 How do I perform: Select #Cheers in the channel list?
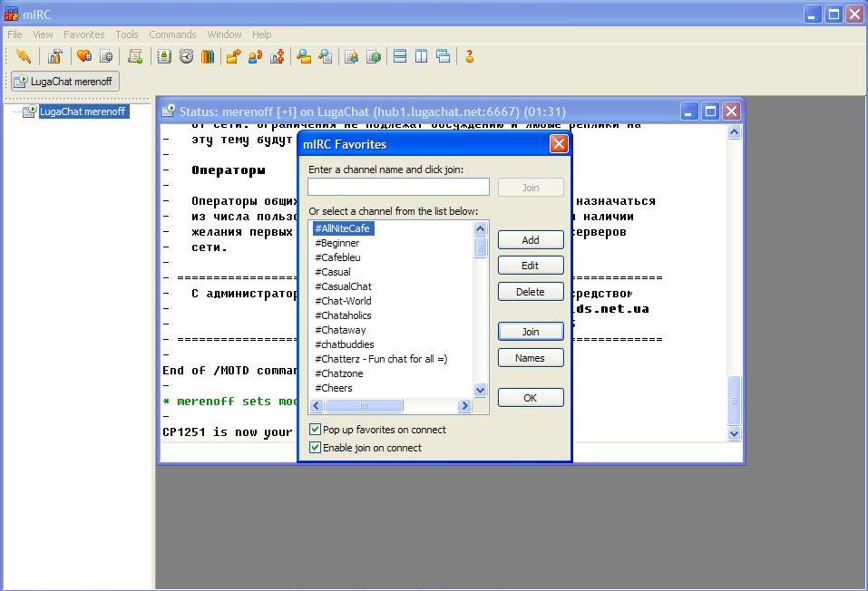pyautogui.click(x=334, y=387)
